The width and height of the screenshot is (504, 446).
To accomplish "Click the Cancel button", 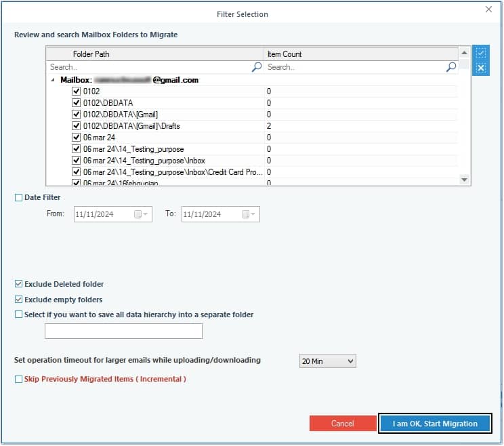I will click(343, 424).
